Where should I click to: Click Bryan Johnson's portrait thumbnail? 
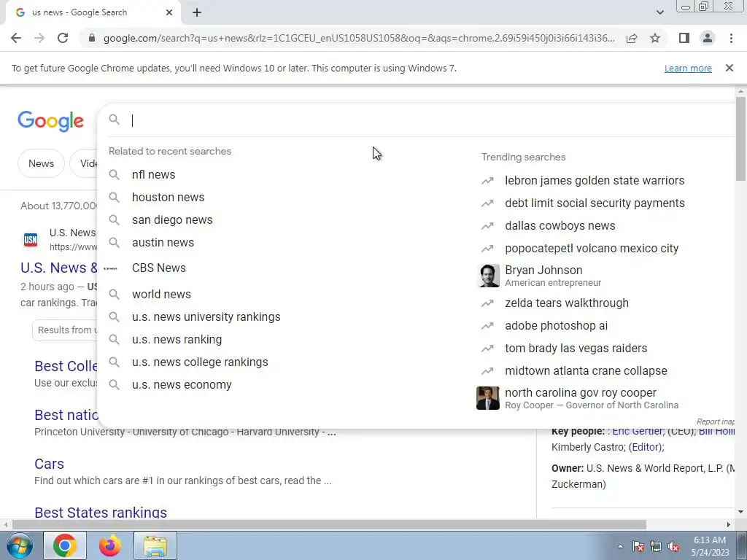pos(488,276)
